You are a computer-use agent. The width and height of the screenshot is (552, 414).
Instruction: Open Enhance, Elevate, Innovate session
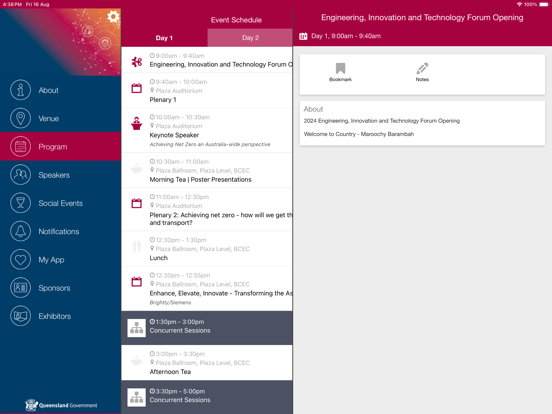(207, 289)
